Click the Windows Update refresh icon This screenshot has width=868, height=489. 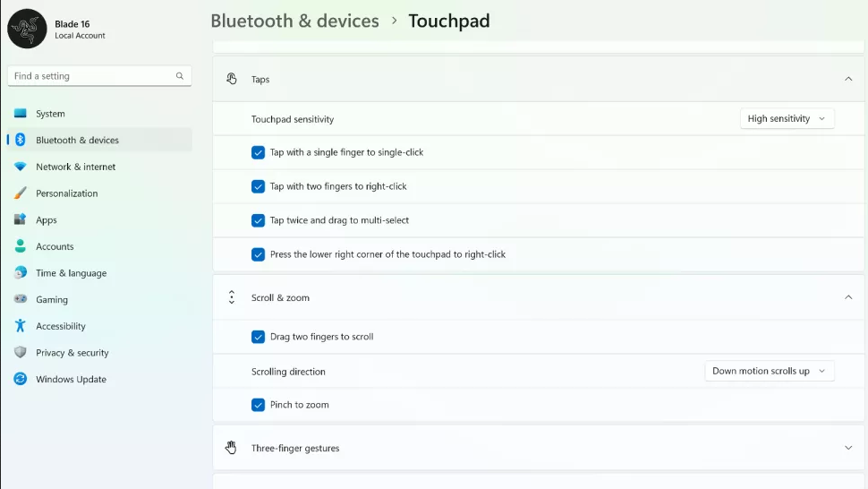pyautogui.click(x=21, y=379)
